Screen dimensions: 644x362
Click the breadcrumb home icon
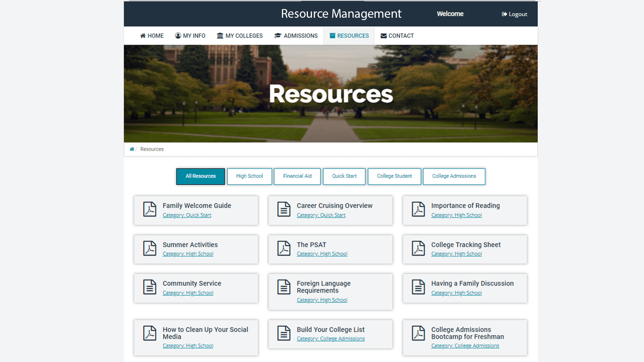pos(132,149)
